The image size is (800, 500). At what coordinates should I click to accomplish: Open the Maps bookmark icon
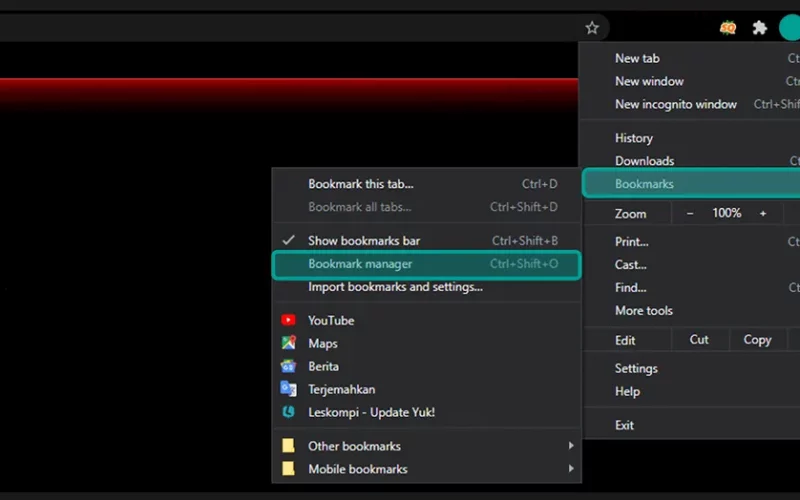288,343
